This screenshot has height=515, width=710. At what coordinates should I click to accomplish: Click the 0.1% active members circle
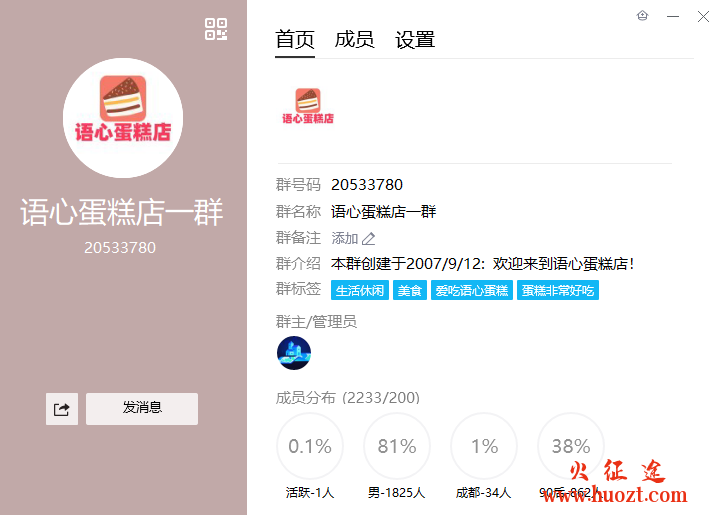click(x=310, y=446)
